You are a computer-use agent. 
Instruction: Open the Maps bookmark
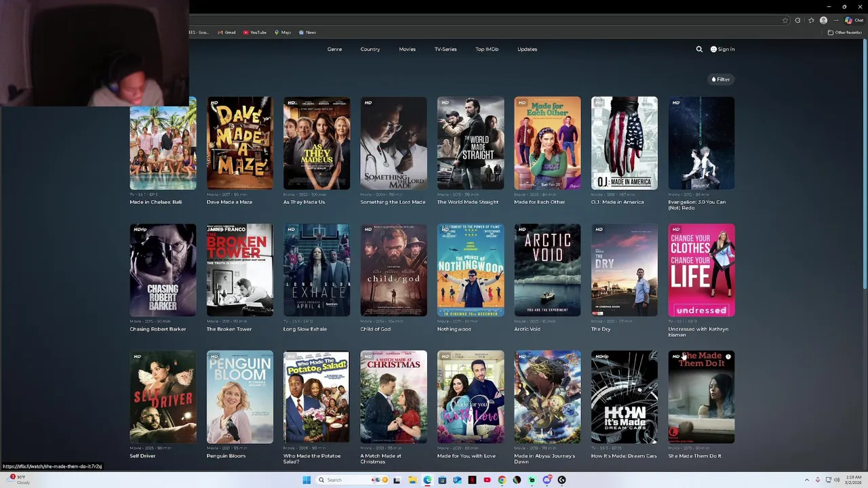pos(282,33)
